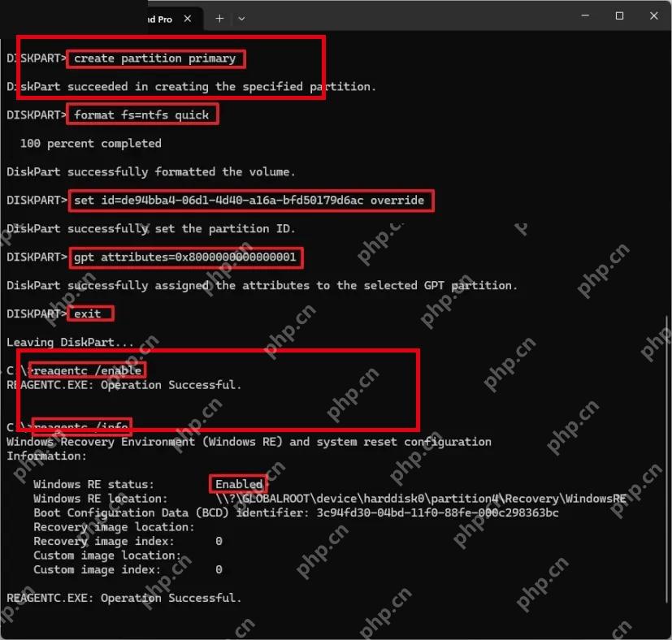The width and height of the screenshot is (672, 640).
Task: Click the "Recovery image location:" label
Action: click(114, 527)
